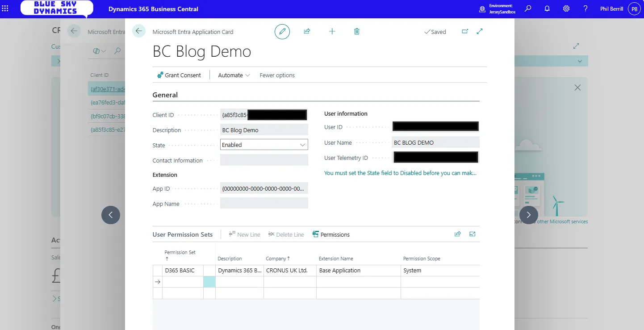Open notifications bell
The image size is (644, 330).
click(547, 8)
